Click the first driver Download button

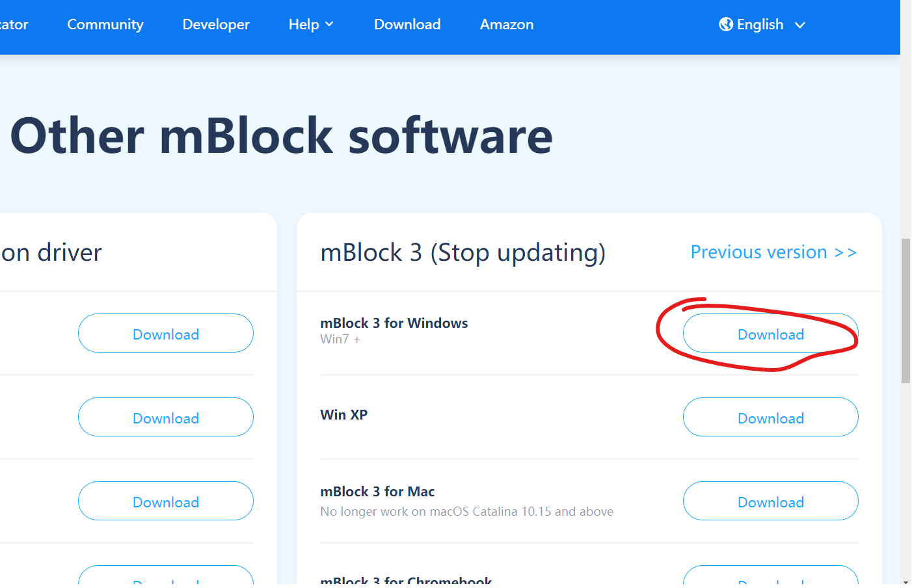click(166, 334)
